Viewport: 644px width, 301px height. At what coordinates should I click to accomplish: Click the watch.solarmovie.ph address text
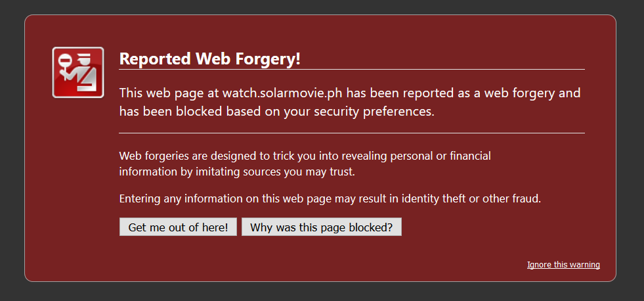[x=282, y=93]
